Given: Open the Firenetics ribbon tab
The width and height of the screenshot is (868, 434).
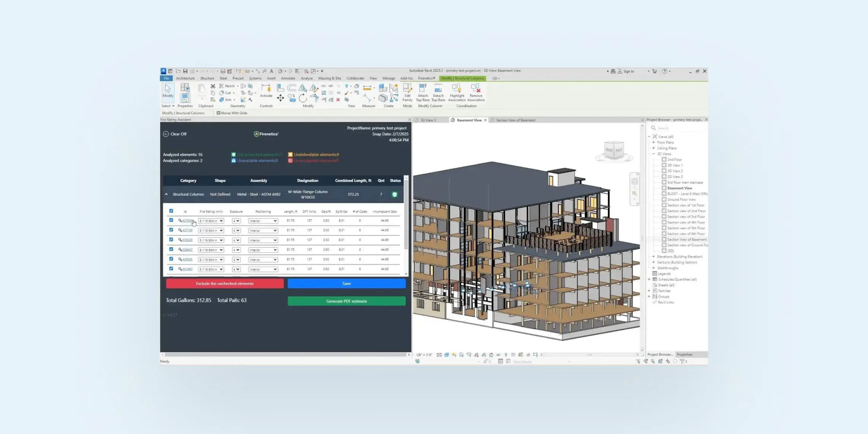Looking at the screenshot, I should pyautogui.click(x=426, y=78).
